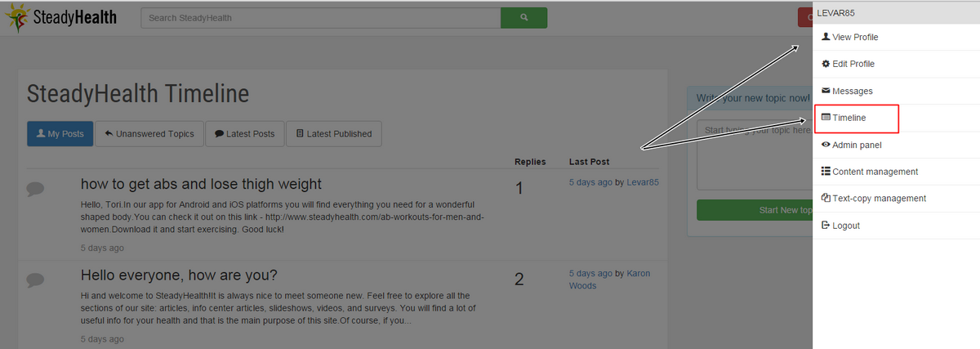Click the Last Post column header
This screenshot has width=980, height=349.
pyautogui.click(x=589, y=162)
